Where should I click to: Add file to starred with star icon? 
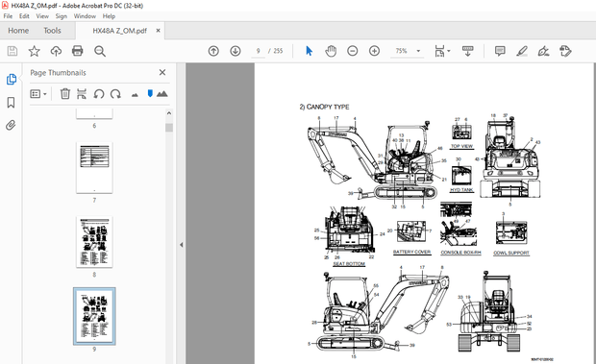pos(35,51)
